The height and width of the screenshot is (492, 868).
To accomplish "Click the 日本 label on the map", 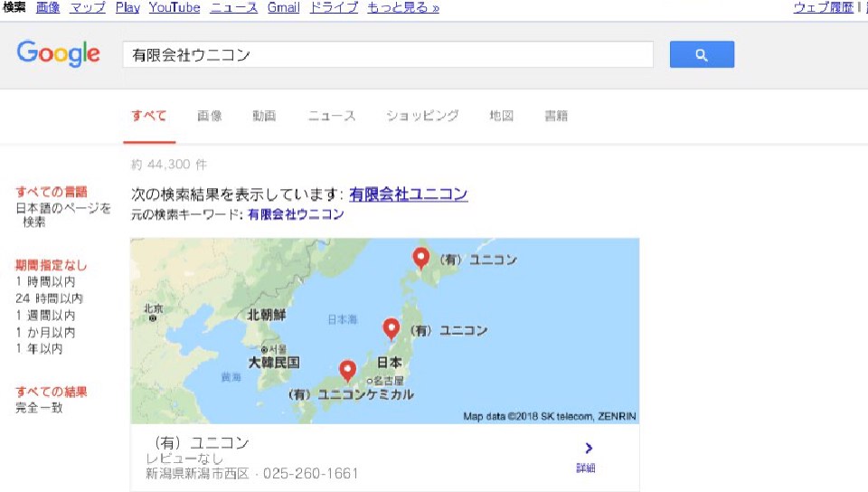I will (389, 363).
